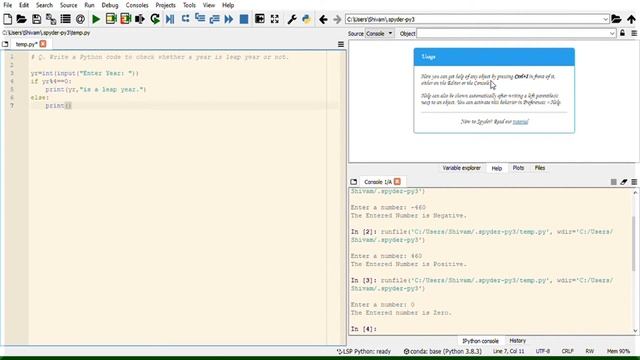
Task: Click the console Browse tabs icon
Action: click(x=353, y=182)
